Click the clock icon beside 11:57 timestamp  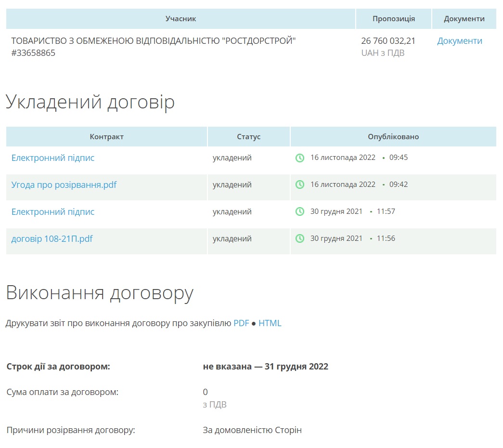pos(300,212)
